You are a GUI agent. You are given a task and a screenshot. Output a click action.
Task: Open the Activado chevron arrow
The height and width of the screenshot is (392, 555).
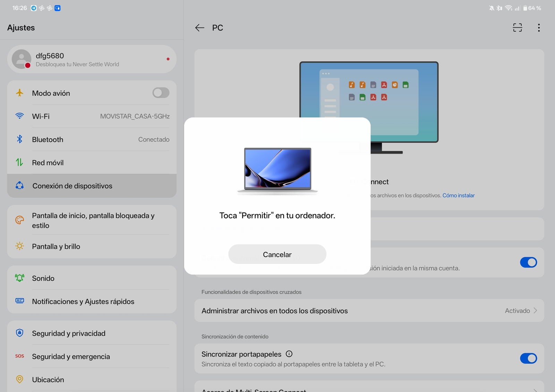click(535, 311)
